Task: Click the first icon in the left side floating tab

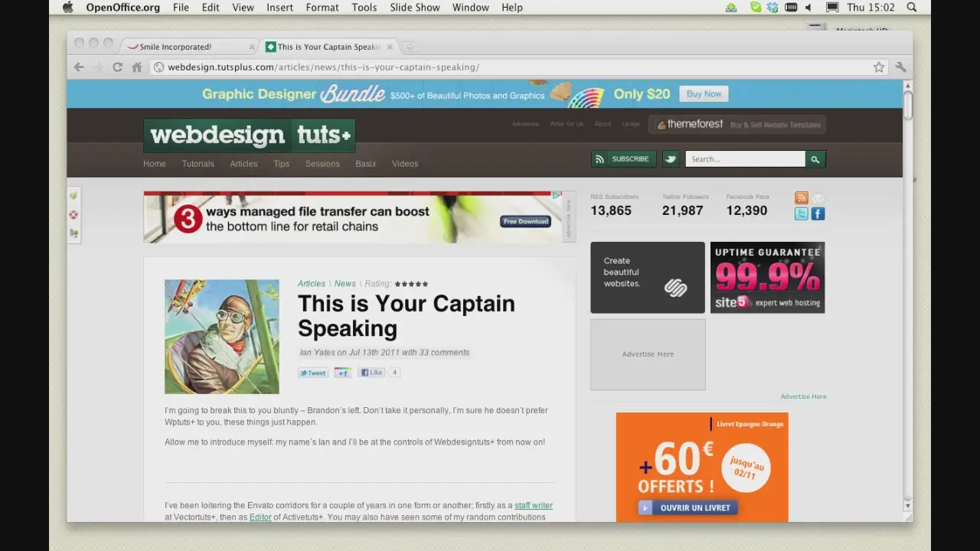Action: point(74,196)
